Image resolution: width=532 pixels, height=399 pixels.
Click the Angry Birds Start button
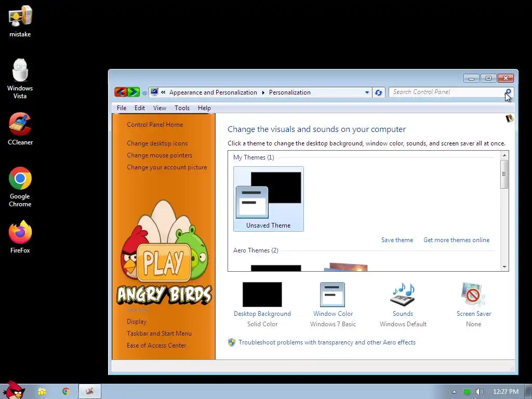click(14, 390)
